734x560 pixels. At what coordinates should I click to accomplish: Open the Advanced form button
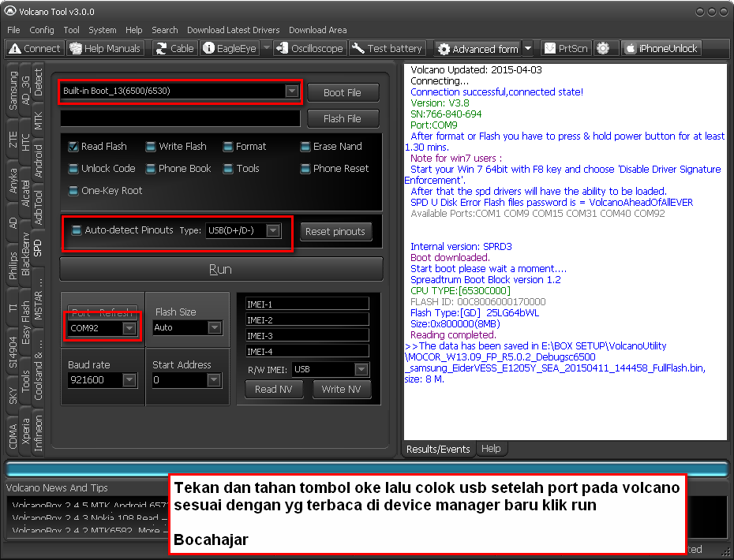478,49
